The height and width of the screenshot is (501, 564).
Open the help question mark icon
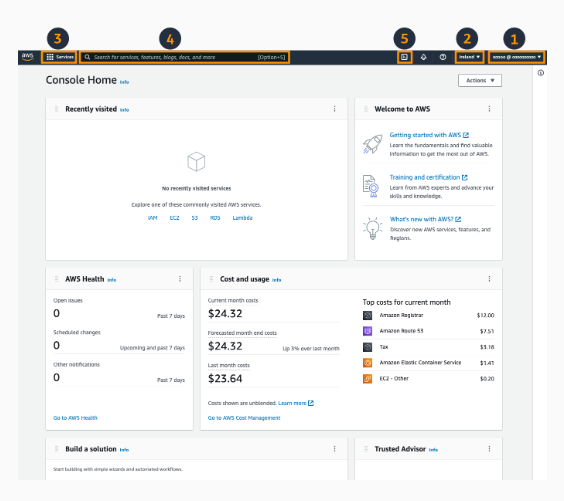pyautogui.click(x=443, y=57)
